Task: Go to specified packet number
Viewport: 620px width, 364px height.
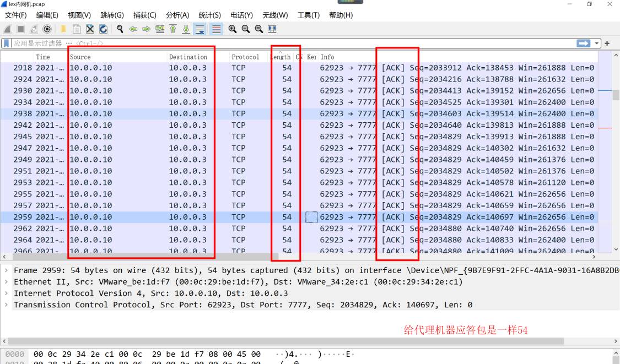Action: pyautogui.click(x=160, y=29)
